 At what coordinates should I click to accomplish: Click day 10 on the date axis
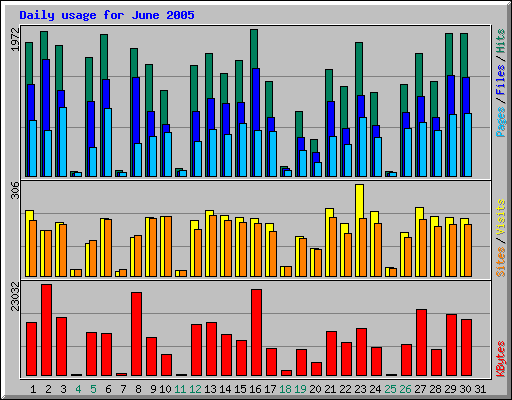[x=165, y=389]
